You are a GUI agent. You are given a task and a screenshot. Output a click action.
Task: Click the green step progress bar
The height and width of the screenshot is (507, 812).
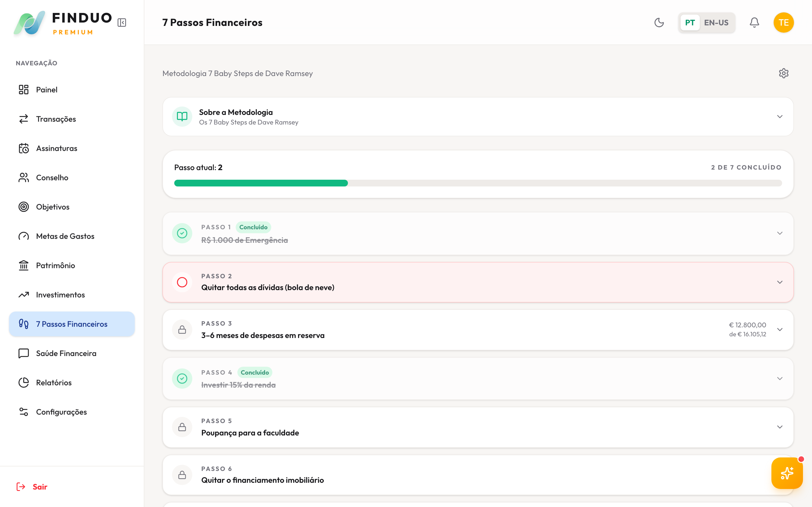pyautogui.click(x=261, y=183)
